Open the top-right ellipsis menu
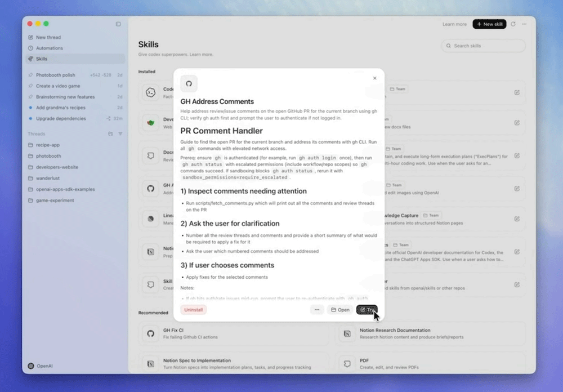The width and height of the screenshot is (563, 392). 525,24
